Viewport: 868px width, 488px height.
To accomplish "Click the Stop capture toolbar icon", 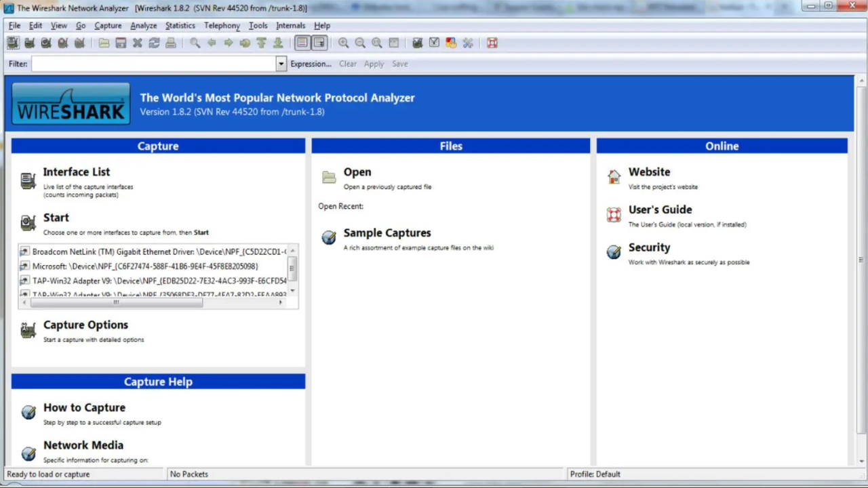I will [63, 43].
